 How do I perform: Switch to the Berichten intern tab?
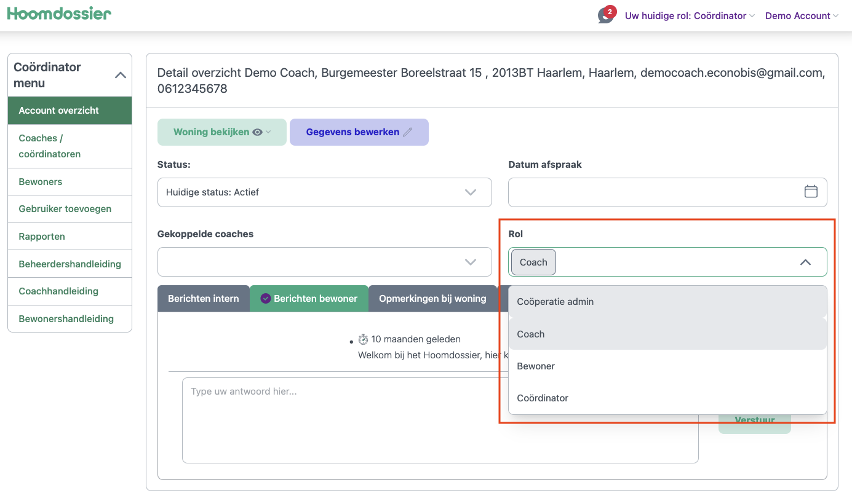click(204, 299)
